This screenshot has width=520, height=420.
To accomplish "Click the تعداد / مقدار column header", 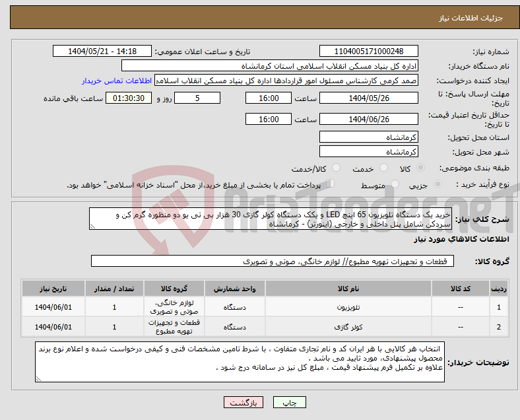I will 114,289.
